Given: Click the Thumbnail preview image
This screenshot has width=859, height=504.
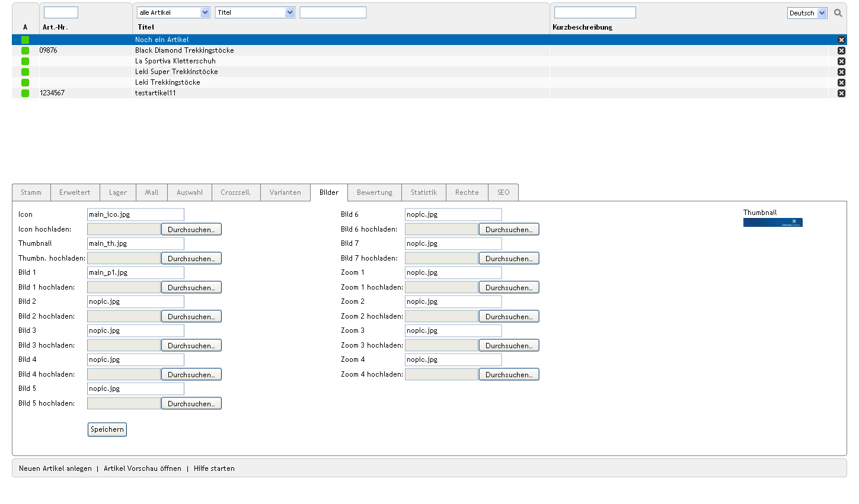Looking at the screenshot, I should [772, 223].
